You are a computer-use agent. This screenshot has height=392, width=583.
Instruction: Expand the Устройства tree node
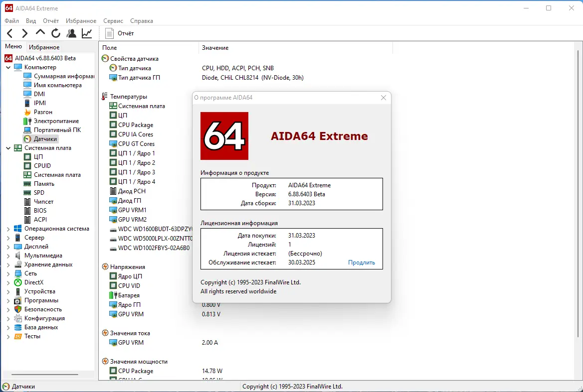tap(8, 292)
